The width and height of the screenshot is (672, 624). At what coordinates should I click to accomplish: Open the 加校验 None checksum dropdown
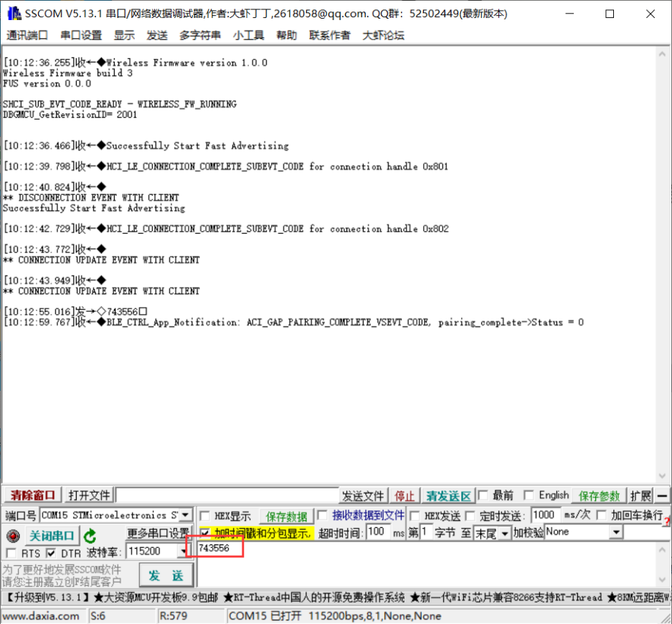point(616,532)
